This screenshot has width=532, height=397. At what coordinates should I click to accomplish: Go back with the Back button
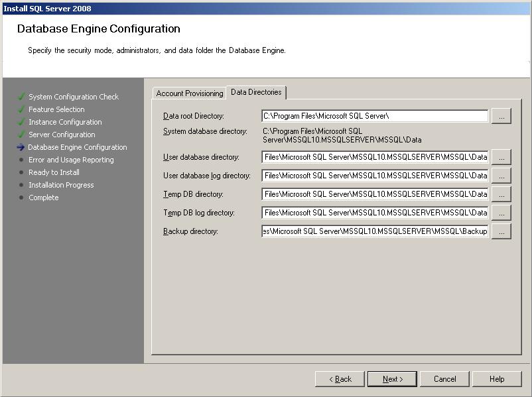(x=340, y=379)
